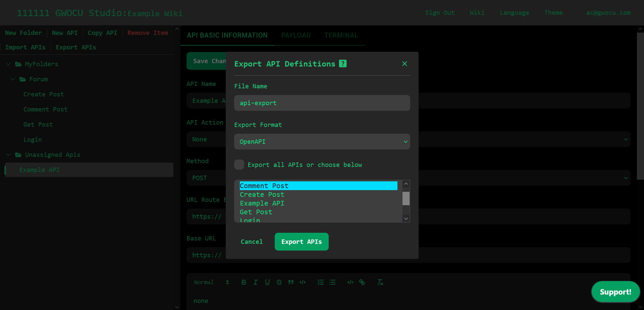644x310 pixels.
Task: Toggle underline formatting in editor toolbar
Action: (267, 282)
